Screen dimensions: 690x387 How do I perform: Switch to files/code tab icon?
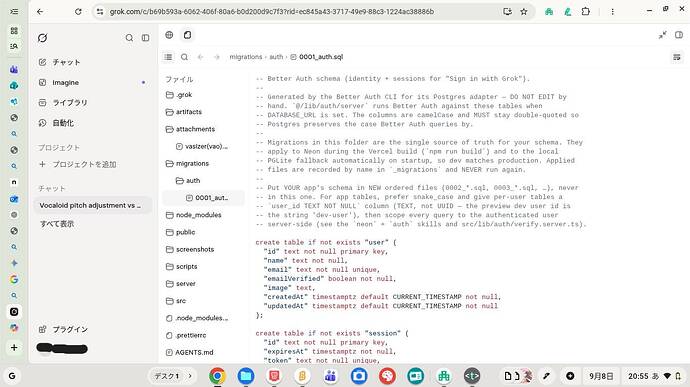(x=187, y=35)
